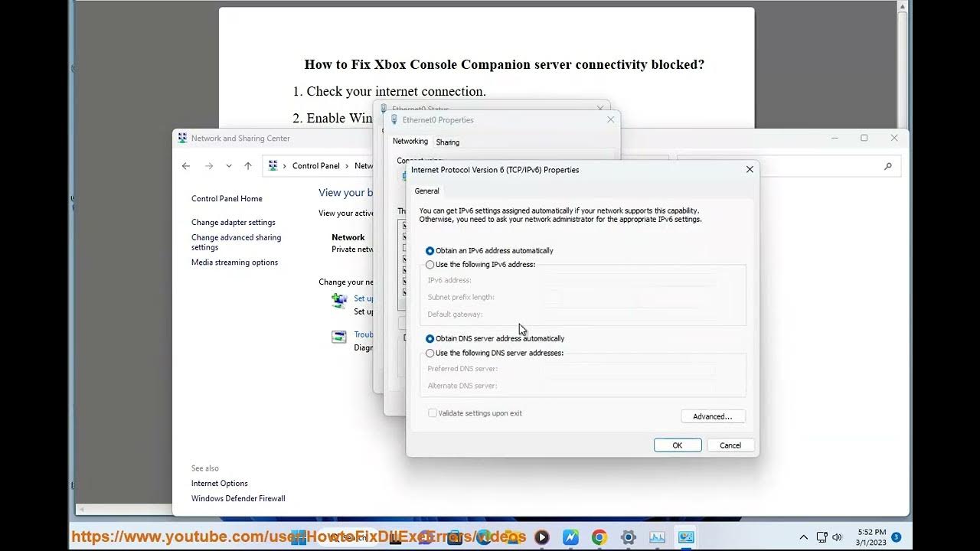Click the 'See also' heading

pos(205,468)
